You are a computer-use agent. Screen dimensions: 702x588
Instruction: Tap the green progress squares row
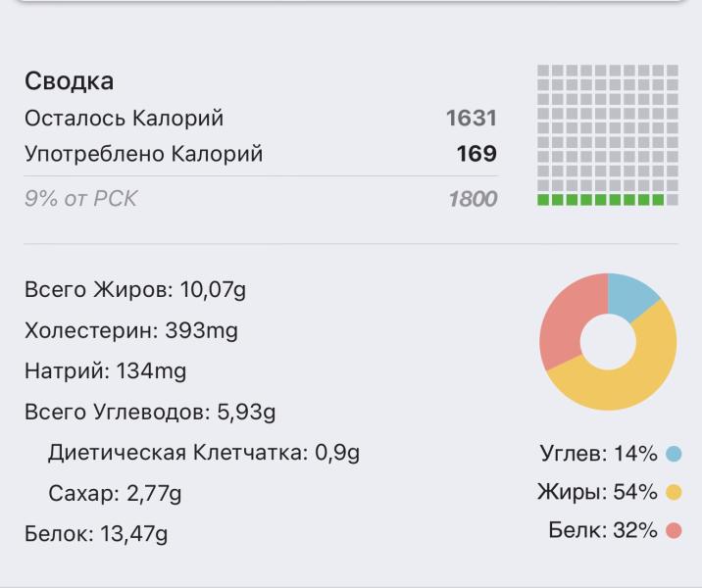pos(601,200)
